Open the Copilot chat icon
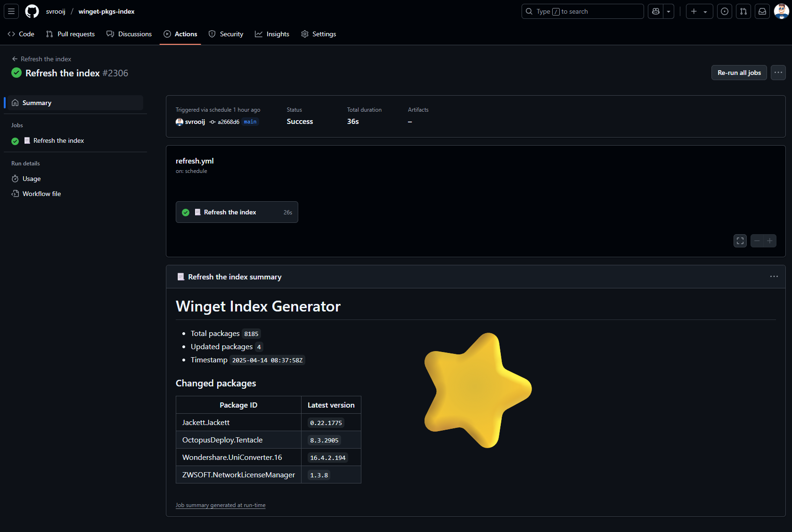 [x=655, y=11]
